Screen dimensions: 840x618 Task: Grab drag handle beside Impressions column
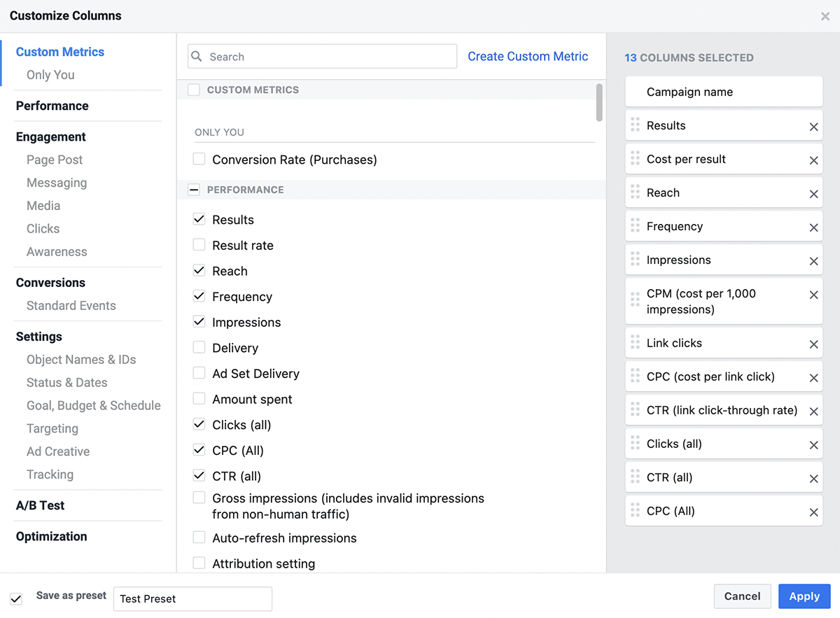[x=635, y=259]
